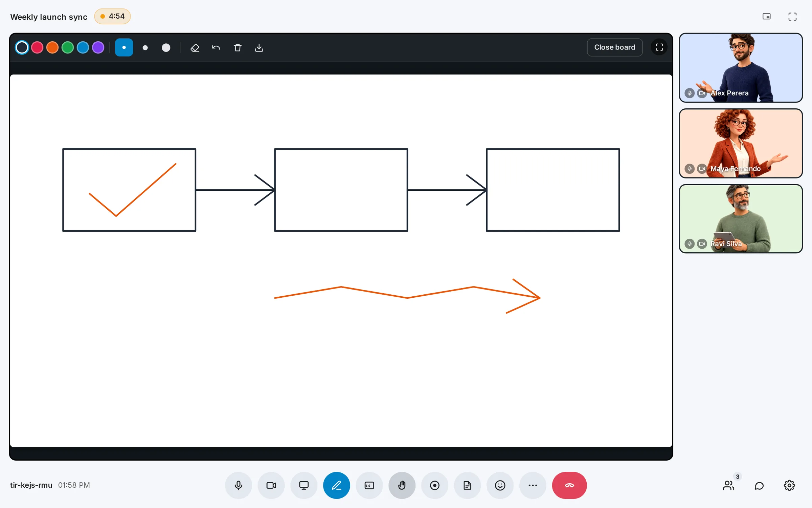
Task: Click the 4:54 meeting timer badge
Action: (112, 16)
